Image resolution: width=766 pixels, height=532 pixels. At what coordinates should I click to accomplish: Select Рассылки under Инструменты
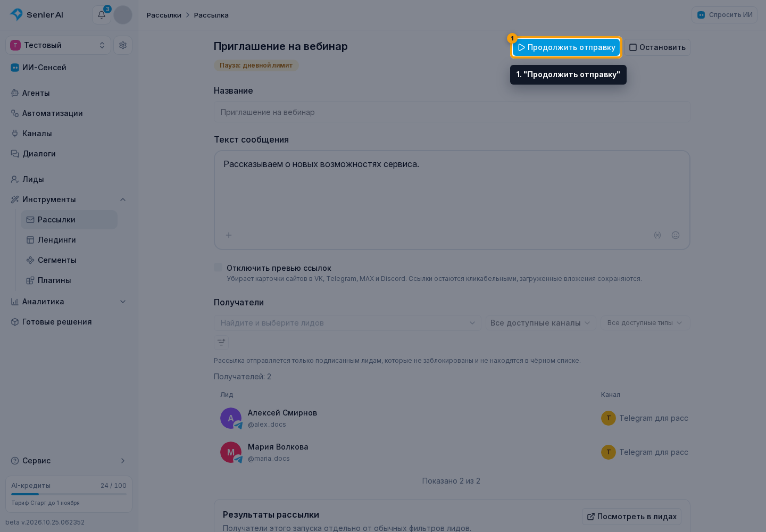point(69,220)
